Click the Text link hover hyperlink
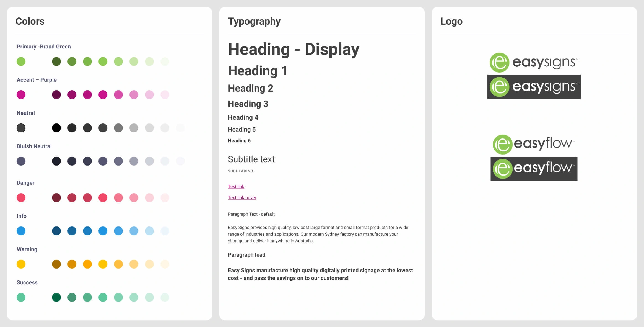The image size is (644, 327). [242, 197]
